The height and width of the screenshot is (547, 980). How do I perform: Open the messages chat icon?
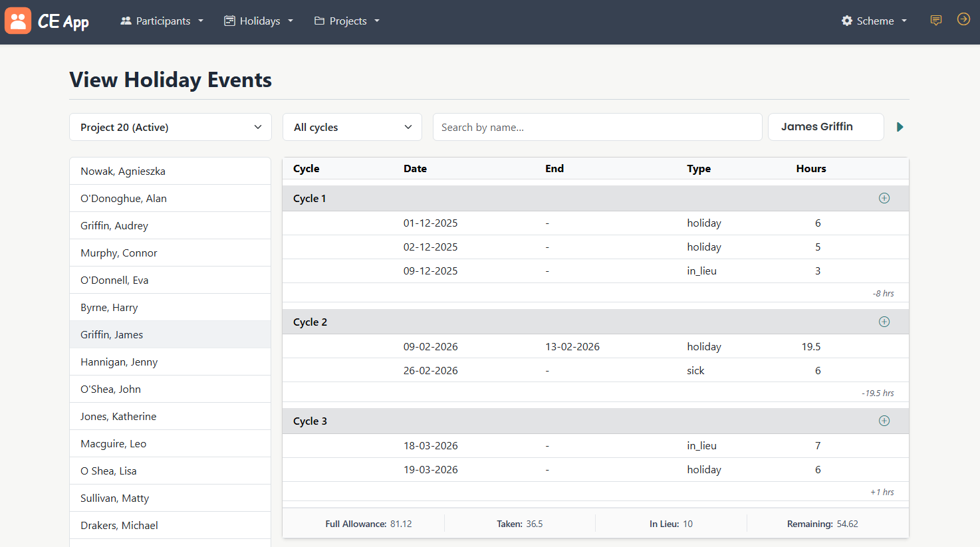935,21
